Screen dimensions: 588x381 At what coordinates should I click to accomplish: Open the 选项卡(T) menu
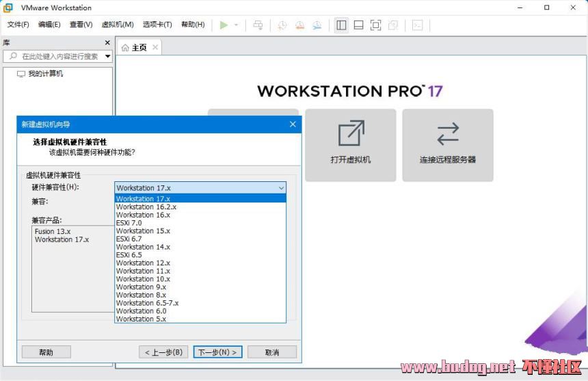157,25
